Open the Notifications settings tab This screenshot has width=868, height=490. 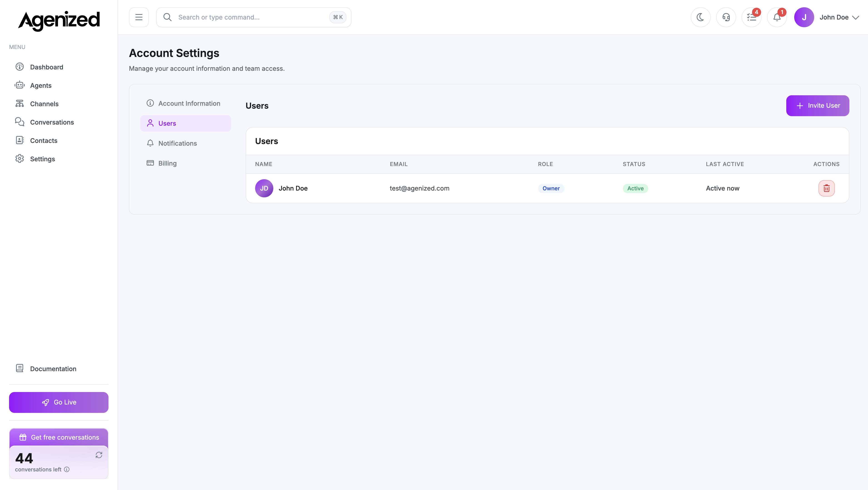(x=186, y=143)
